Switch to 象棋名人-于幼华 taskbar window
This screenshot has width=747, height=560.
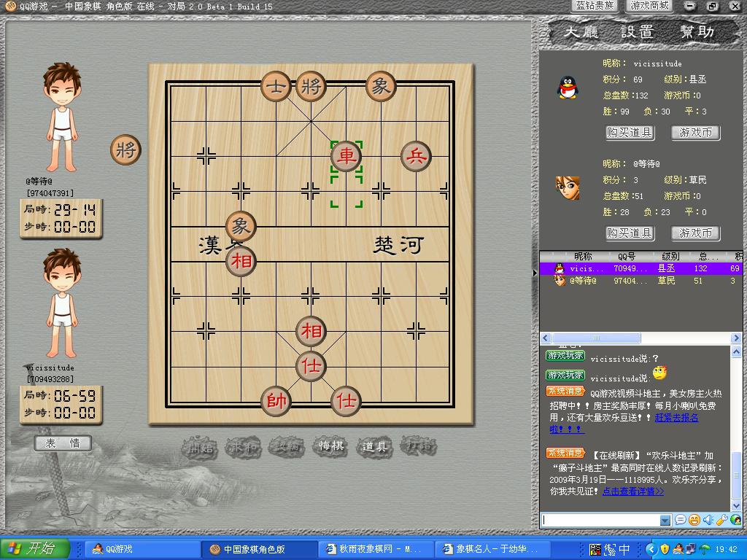492,549
